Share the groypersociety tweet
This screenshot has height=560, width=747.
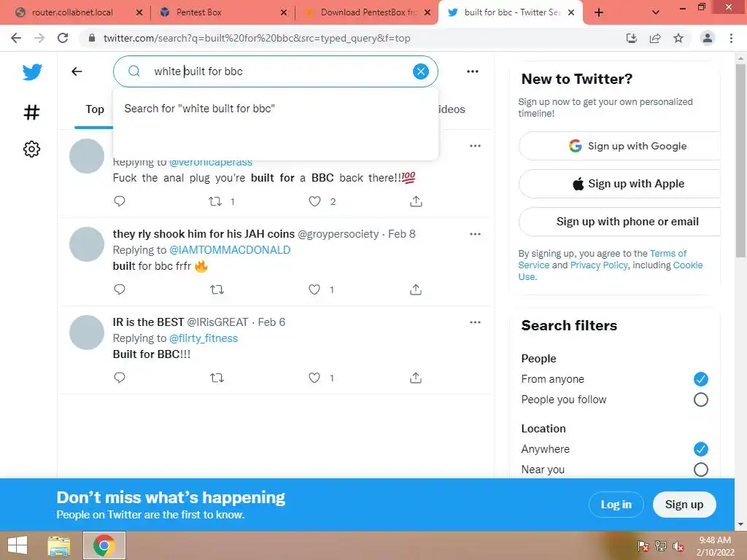[416, 289]
